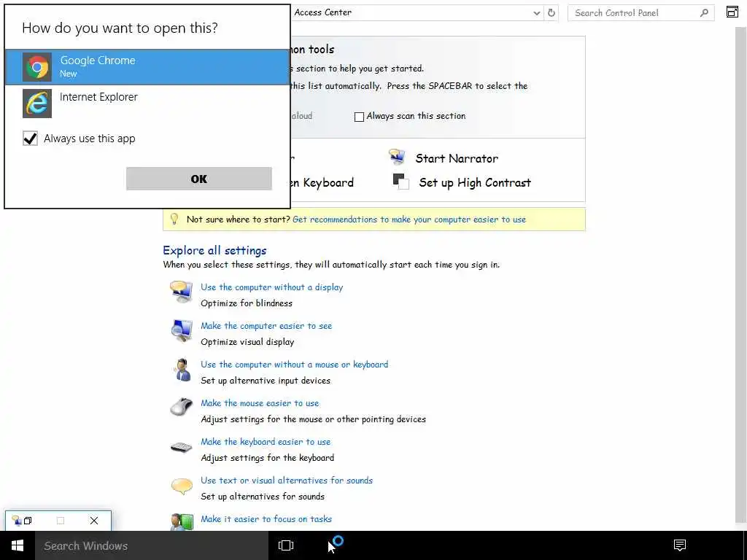Open Use text or visual alternatives for sounds

[286, 480]
